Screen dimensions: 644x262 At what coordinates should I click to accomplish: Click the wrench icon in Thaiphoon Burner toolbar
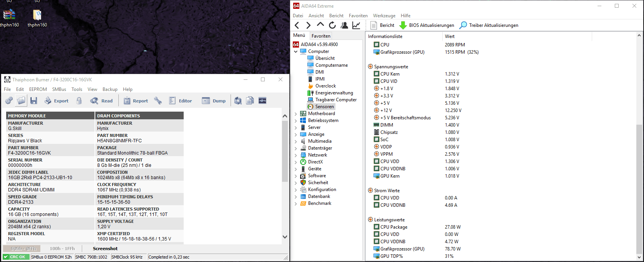click(158, 101)
